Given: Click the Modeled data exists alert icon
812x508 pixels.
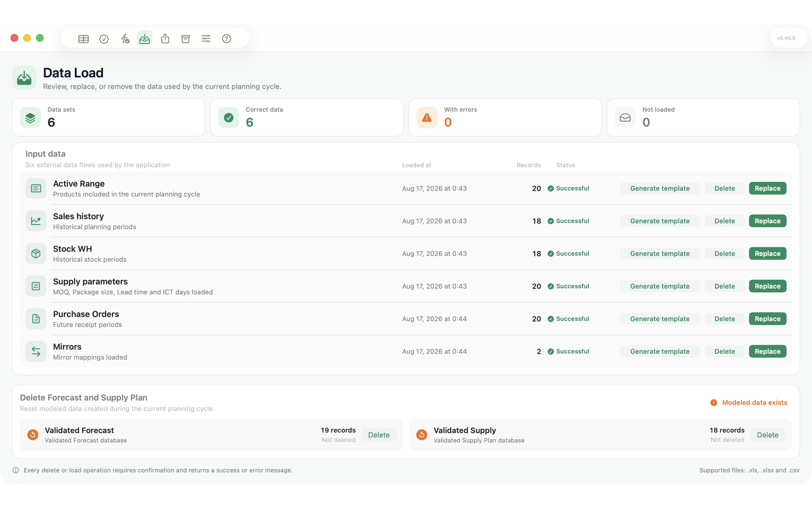Looking at the screenshot, I should coord(714,403).
